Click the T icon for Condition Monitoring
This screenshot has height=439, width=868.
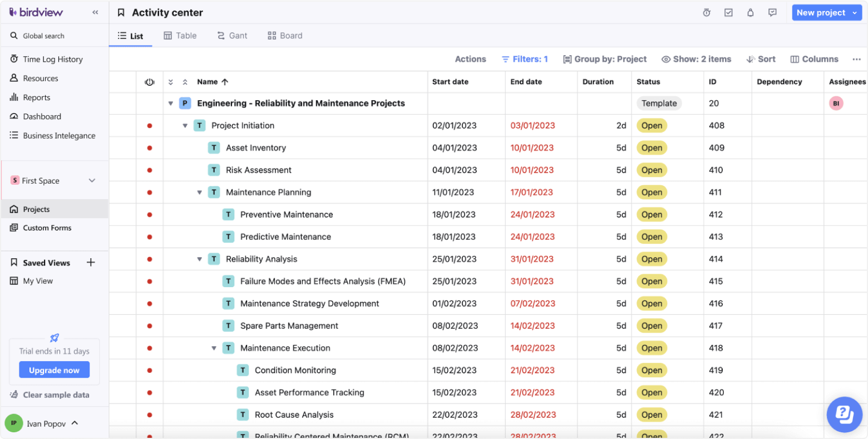click(x=243, y=370)
